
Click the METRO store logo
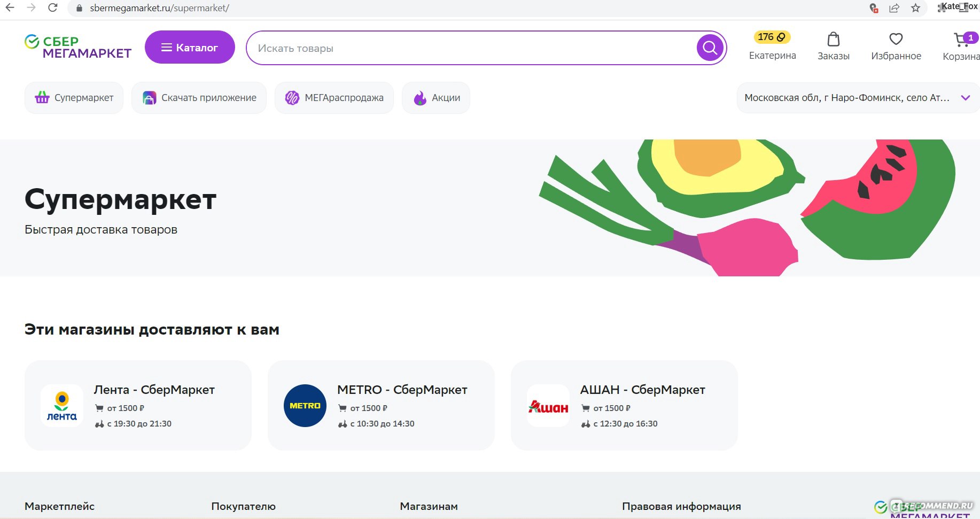pyautogui.click(x=305, y=406)
